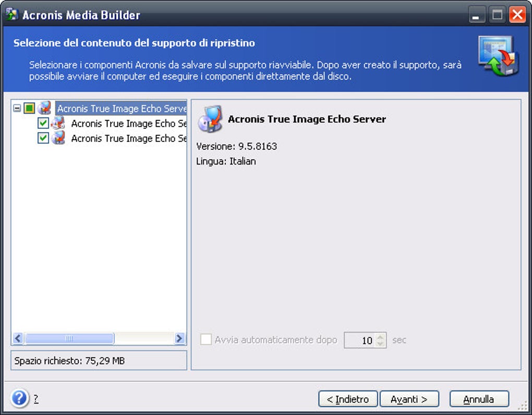This screenshot has height=415, width=532.
Task: Cancel the wizard with Annulla
Action: 479,399
